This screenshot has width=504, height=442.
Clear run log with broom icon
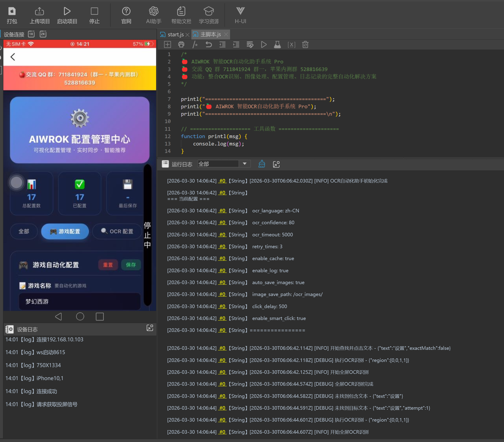click(x=262, y=164)
